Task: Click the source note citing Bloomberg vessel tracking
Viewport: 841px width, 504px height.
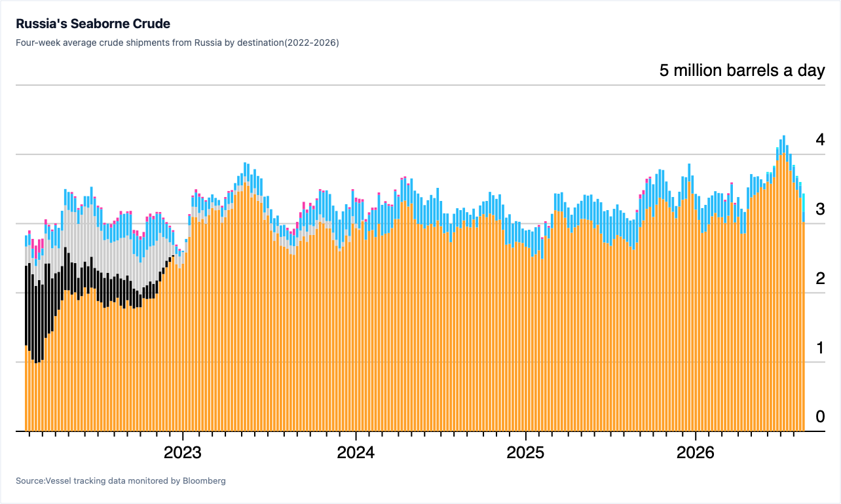Action: tap(121, 481)
